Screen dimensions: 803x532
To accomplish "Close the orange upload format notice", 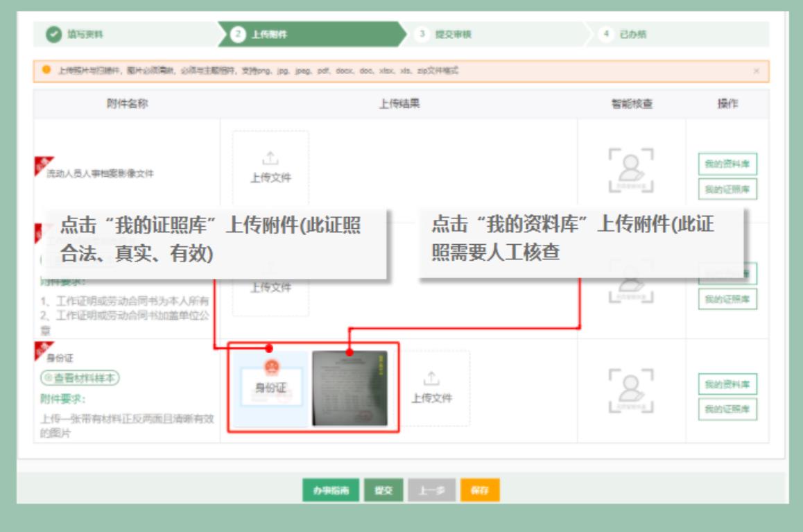I will [757, 71].
